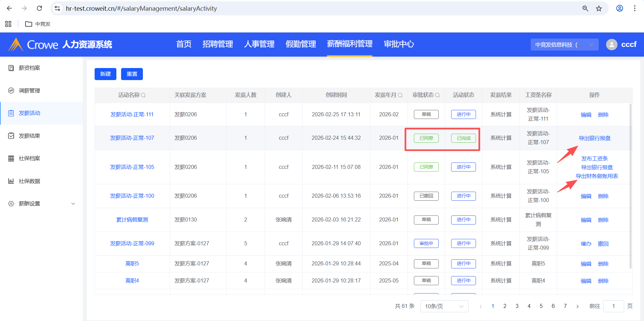
Task: Click the 重置 button
Action: tap(132, 74)
